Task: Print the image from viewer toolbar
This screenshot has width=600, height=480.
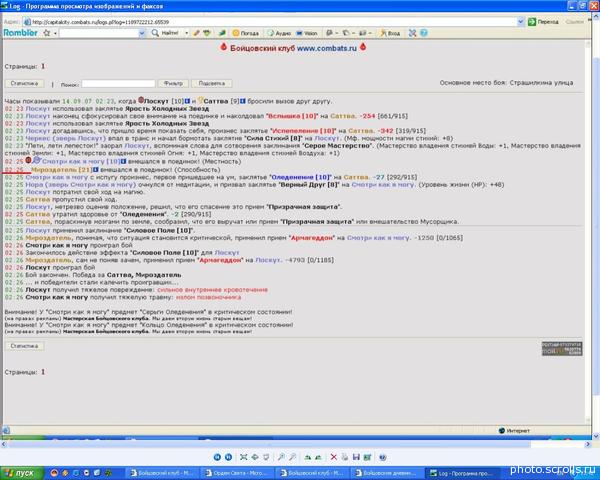Action: [345, 457]
